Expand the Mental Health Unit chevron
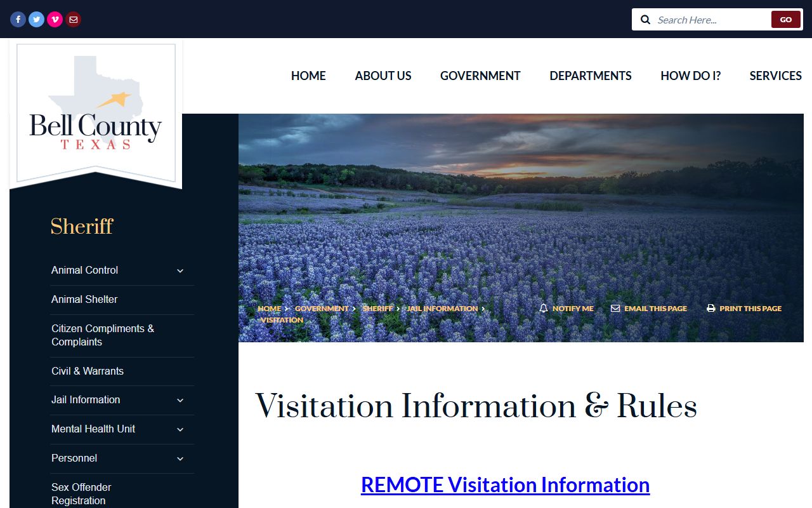The image size is (812, 508). [x=180, y=430]
